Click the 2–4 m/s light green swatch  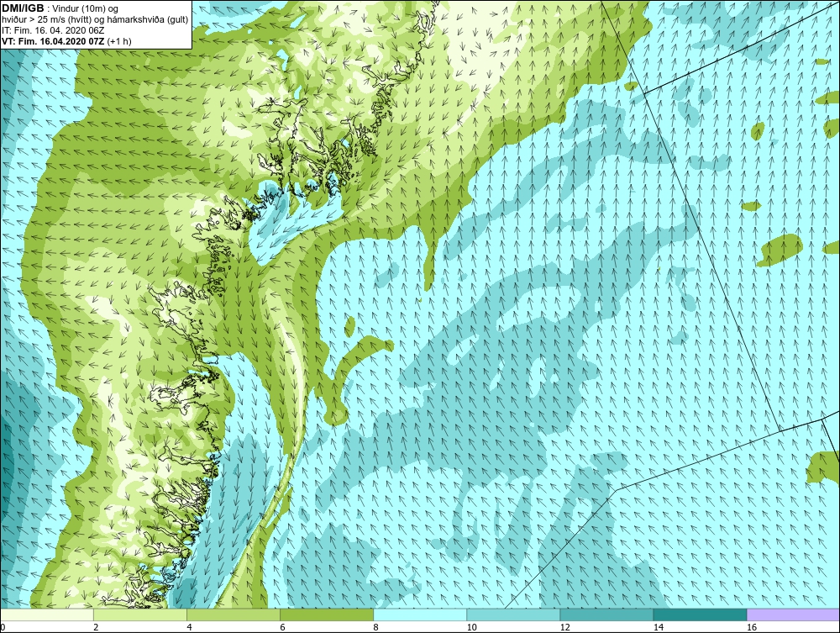(140, 615)
